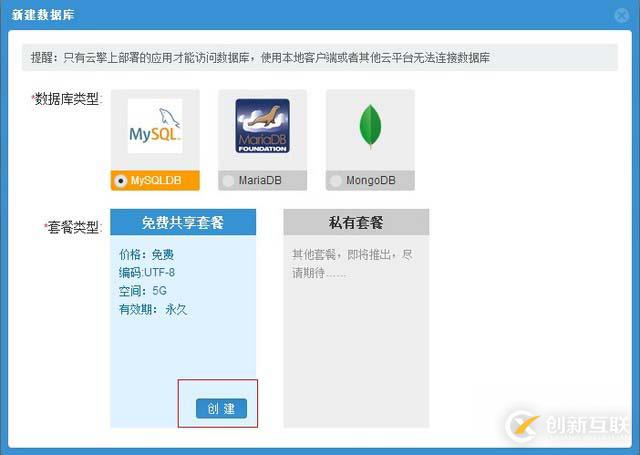Select the MySQLDB radio button

pos(121,180)
